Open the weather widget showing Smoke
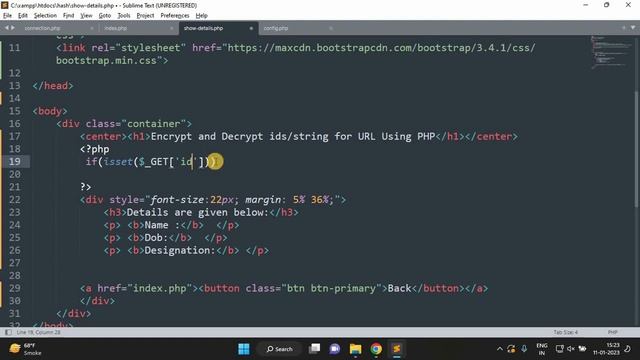The width and height of the screenshot is (640, 360). (x=25, y=349)
